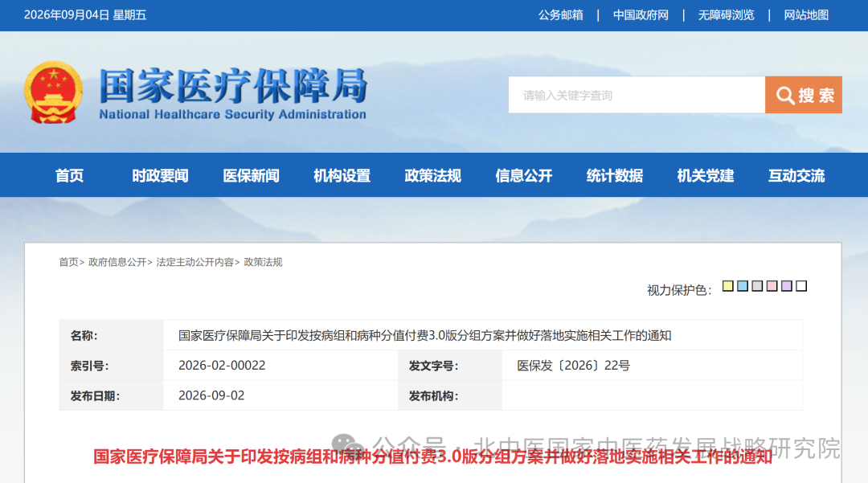868x483 pixels.
Task: Click the keyword search input field
Action: [x=637, y=95]
